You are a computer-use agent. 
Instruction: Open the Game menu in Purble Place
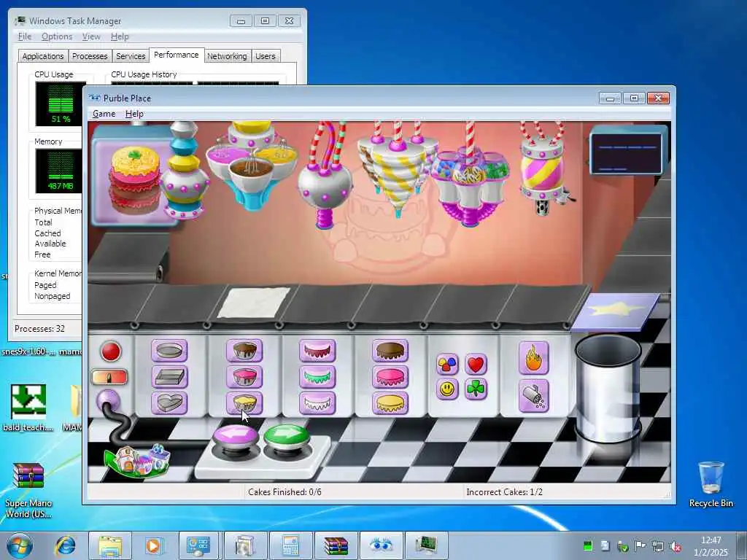coord(104,114)
